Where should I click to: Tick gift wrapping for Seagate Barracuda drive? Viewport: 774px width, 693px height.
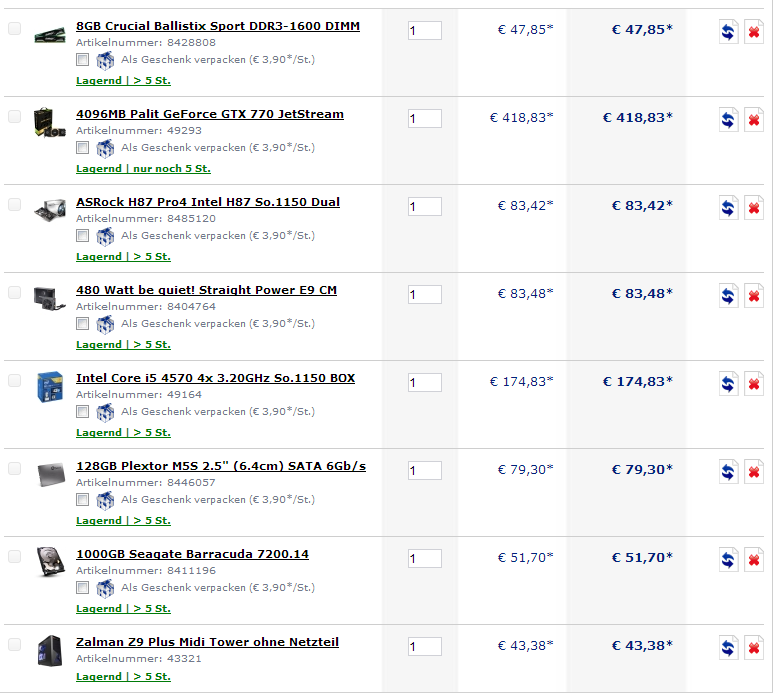click(x=82, y=587)
